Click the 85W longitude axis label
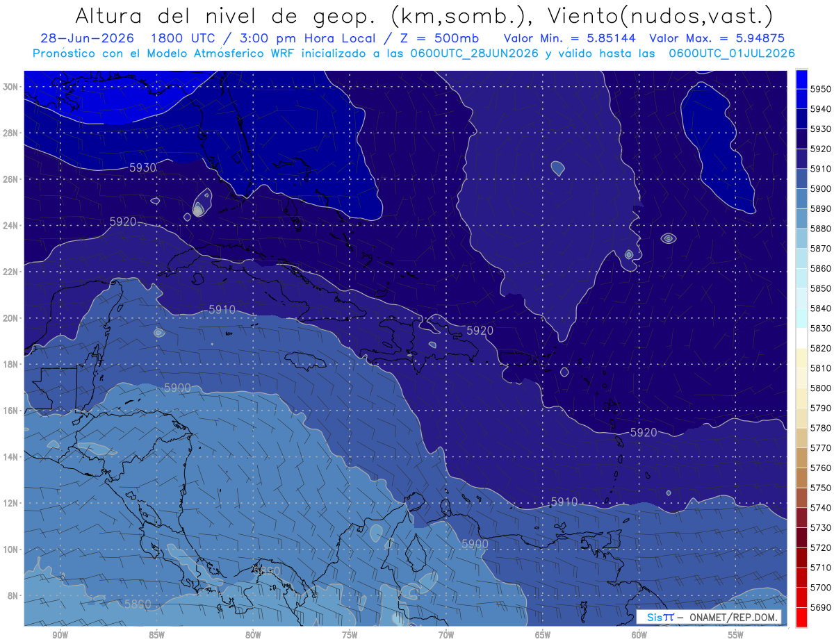This screenshot has height=644, width=834. coord(156,635)
